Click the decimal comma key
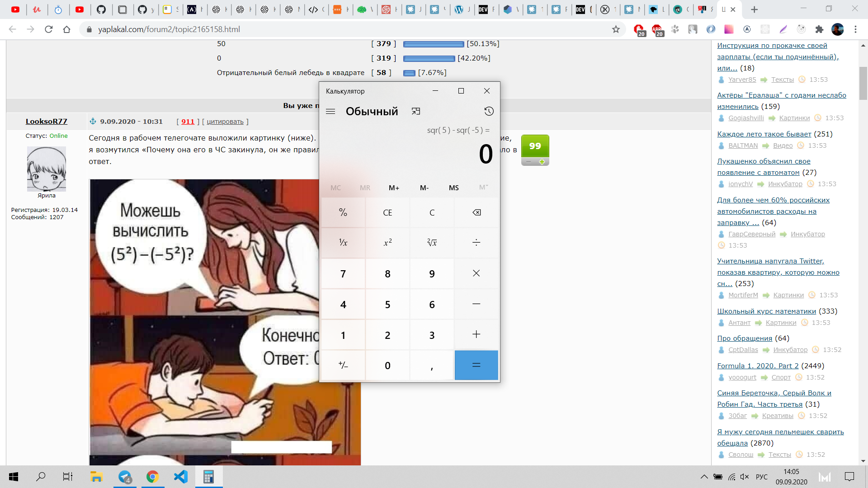The height and width of the screenshot is (488, 868). point(432,365)
